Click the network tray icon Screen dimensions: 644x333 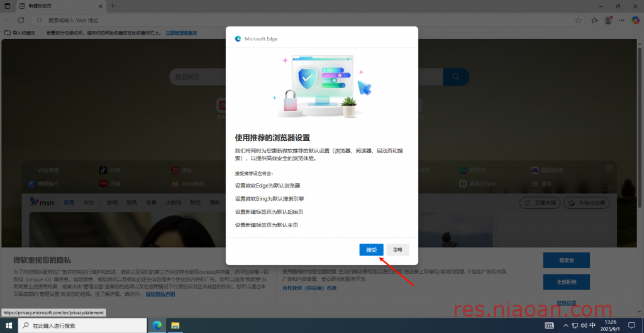pyautogui.click(x=575, y=325)
